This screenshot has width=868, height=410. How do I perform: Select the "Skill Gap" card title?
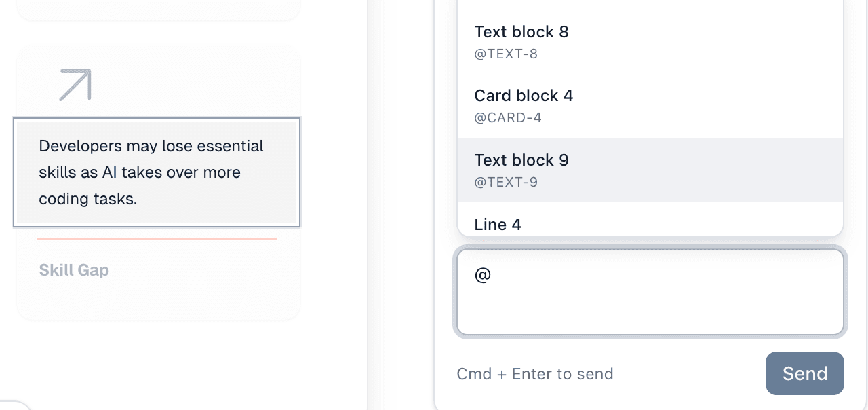[74, 270]
